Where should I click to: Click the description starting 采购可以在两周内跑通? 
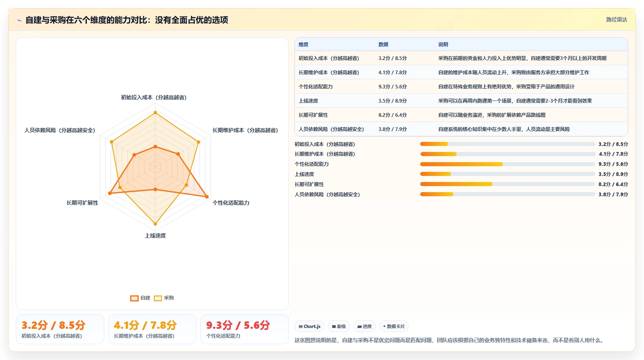(515, 101)
